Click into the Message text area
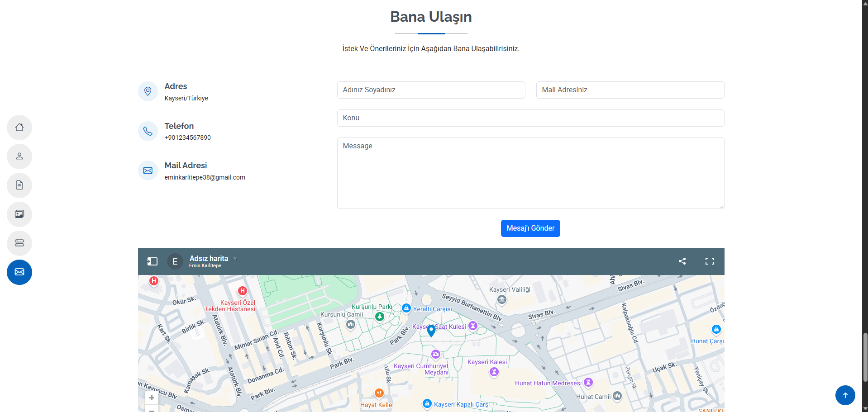 531,173
